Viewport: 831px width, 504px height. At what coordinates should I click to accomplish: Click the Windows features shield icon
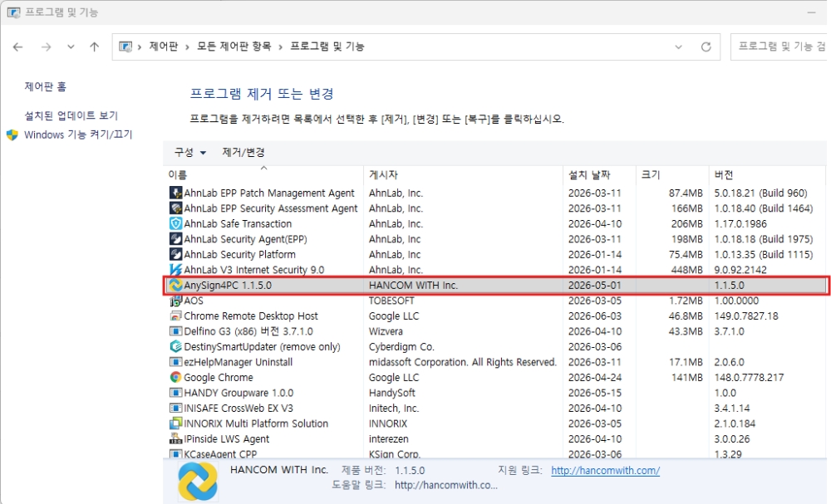12,135
